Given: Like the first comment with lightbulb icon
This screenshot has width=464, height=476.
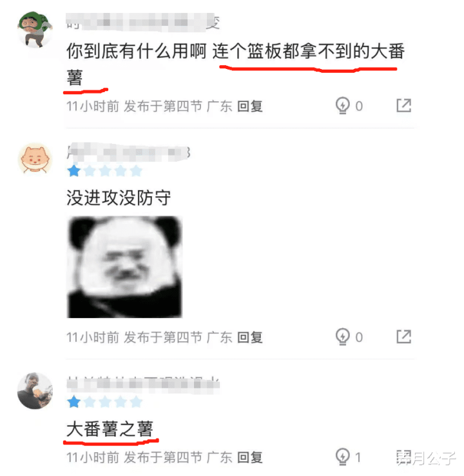Looking at the screenshot, I should [343, 106].
